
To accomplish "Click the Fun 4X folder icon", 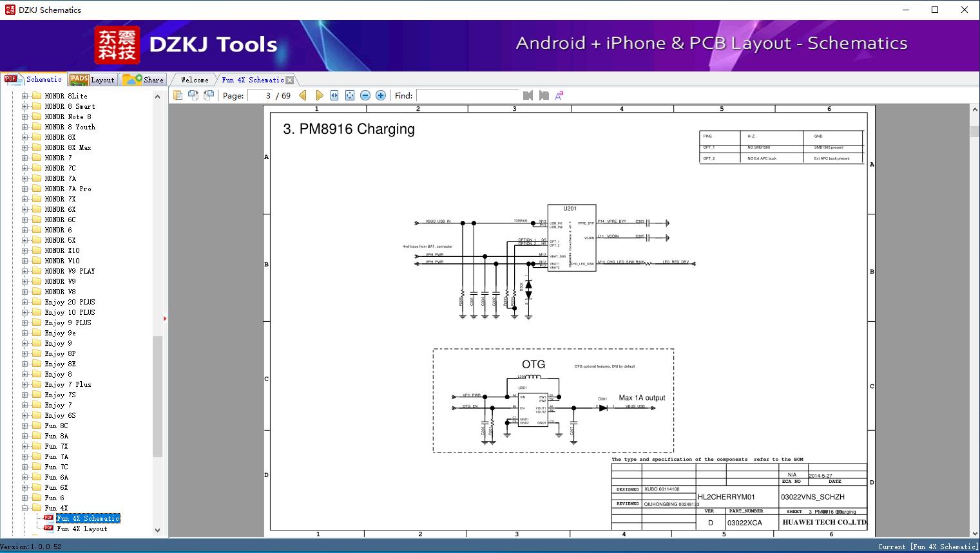I will click(x=37, y=508).
